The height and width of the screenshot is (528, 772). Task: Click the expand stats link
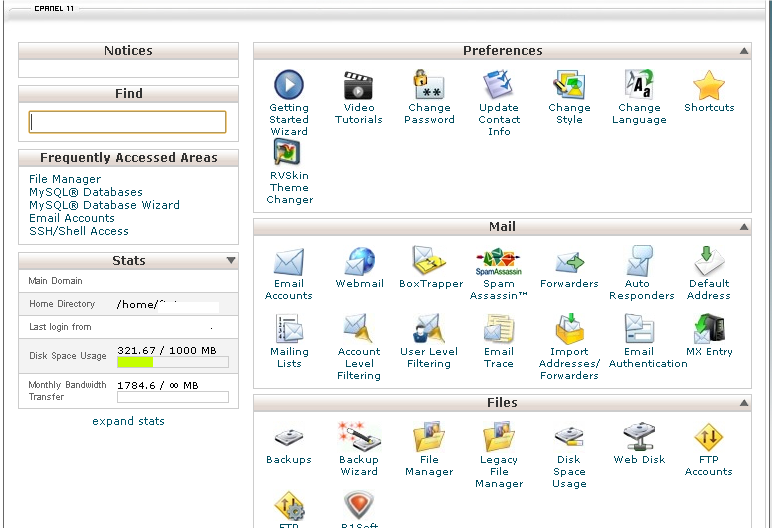tap(128, 421)
